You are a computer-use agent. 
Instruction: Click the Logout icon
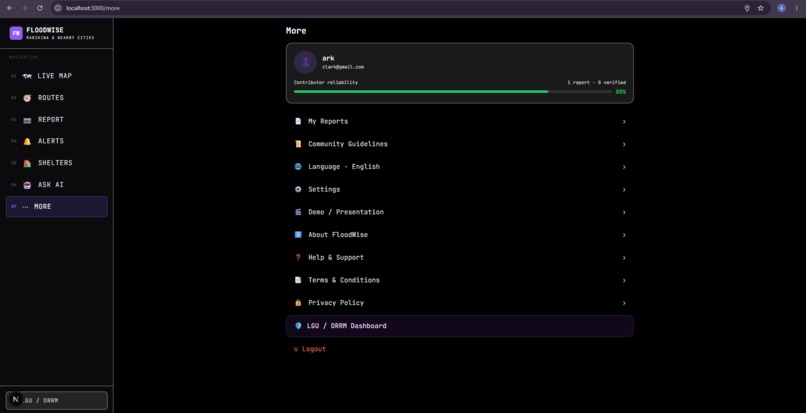point(296,349)
